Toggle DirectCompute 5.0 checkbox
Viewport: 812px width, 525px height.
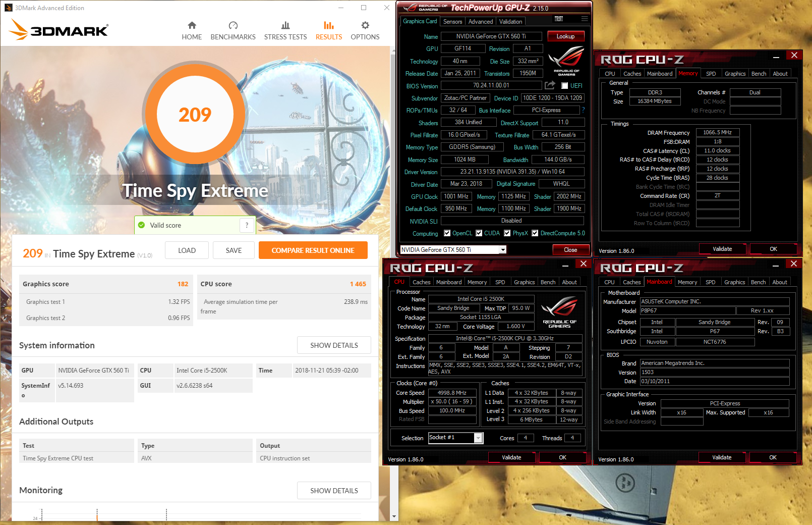coord(535,233)
